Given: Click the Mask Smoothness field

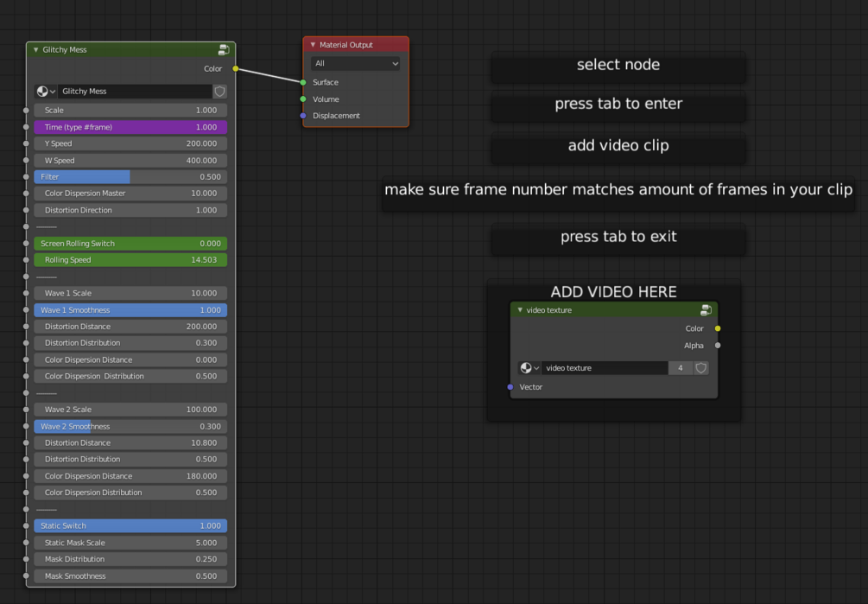Looking at the screenshot, I should (x=130, y=575).
